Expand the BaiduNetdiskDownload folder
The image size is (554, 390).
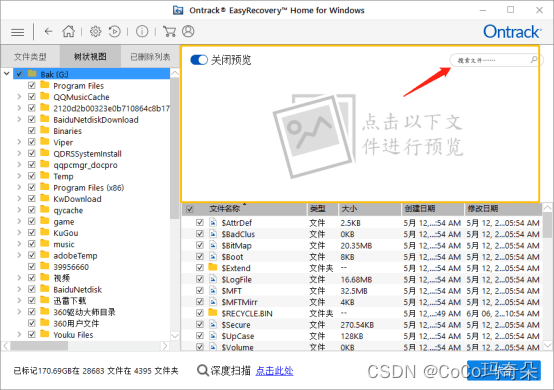19,120
